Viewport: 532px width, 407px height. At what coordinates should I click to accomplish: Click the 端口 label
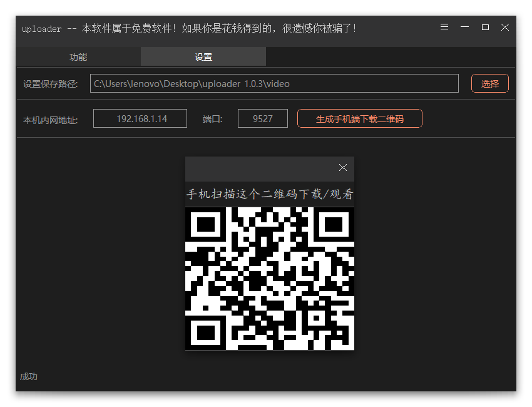coord(213,118)
